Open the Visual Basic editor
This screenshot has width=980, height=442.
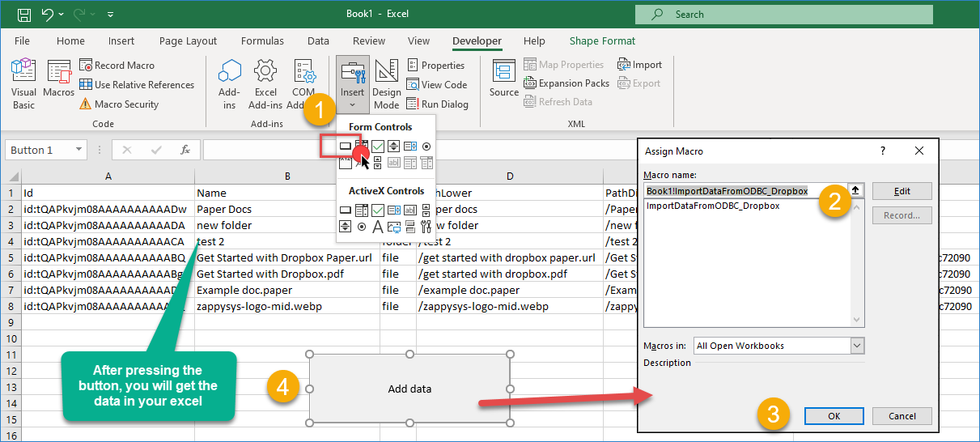click(23, 83)
